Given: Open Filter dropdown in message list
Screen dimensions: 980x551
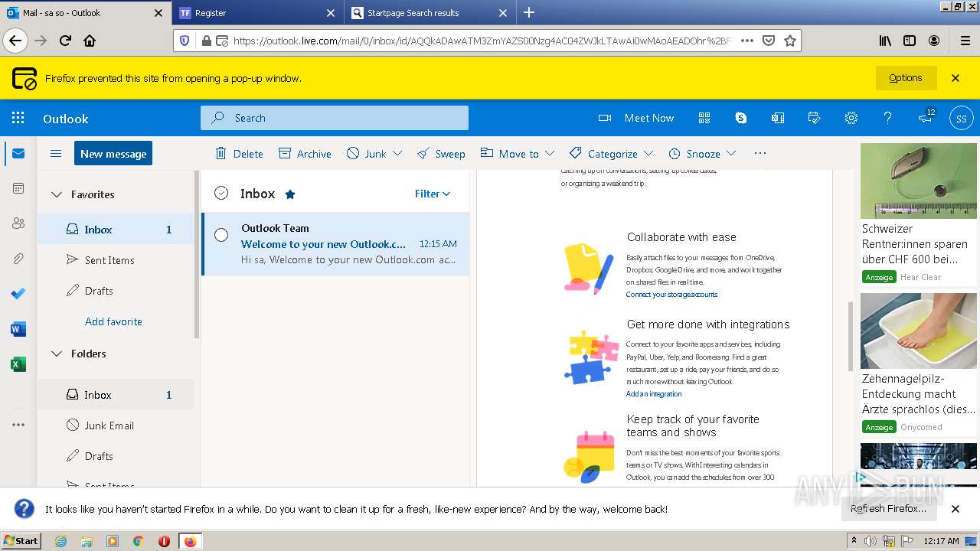Looking at the screenshot, I should (433, 194).
